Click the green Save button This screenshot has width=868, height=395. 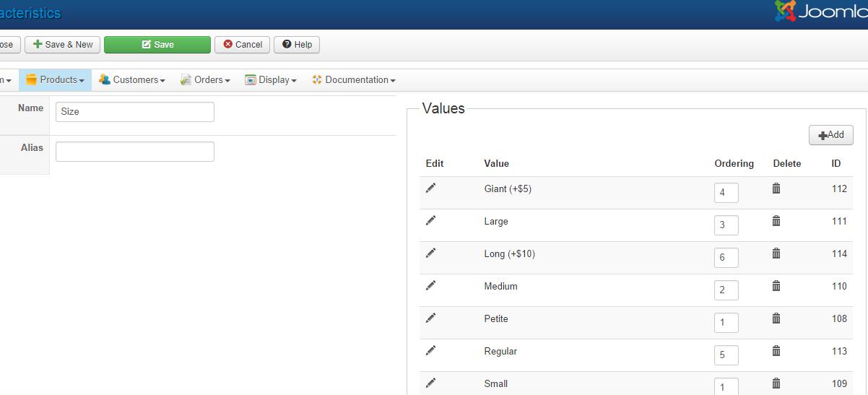click(157, 45)
